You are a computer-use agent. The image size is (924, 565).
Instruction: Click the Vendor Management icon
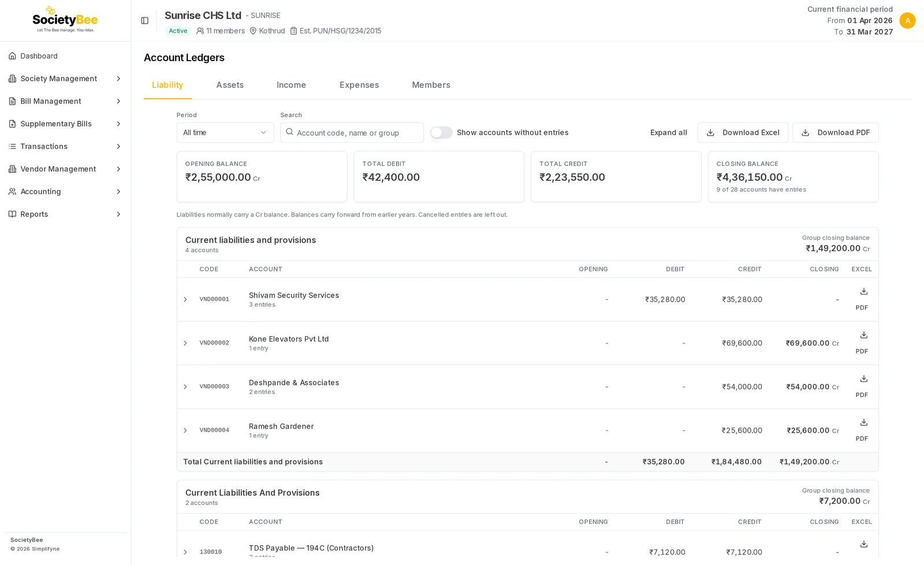tap(12, 169)
